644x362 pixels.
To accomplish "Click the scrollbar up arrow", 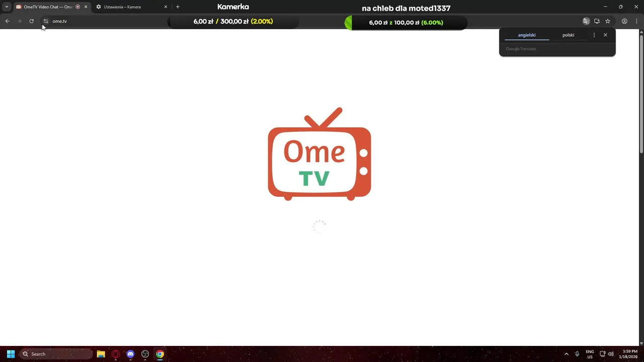I will (x=641, y=32).
